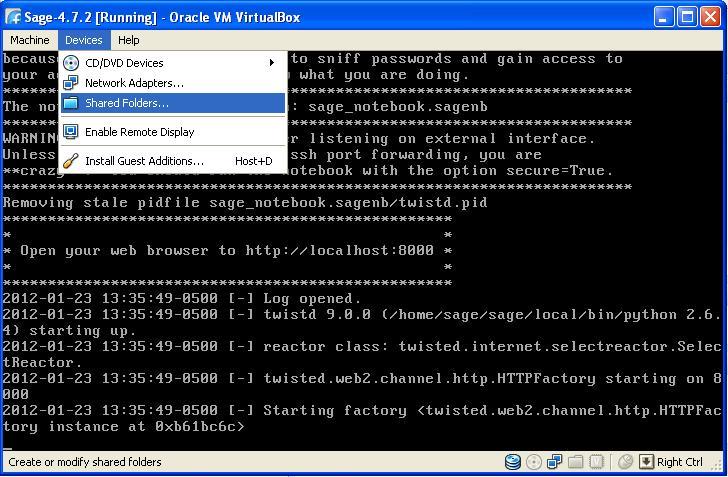Choose Shared Folders… menu entry
Image resolution: width=728 pixels, height=477 pixels.
[x=126, y=103]
